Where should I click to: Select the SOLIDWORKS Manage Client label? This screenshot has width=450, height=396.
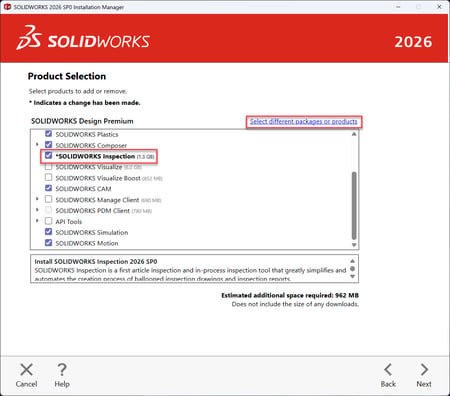[97, 200]
